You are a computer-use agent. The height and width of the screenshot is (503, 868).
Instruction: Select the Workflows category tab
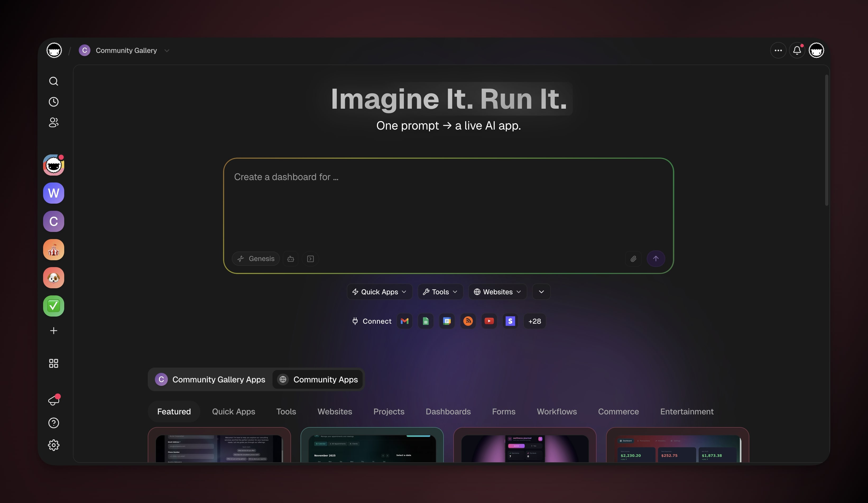[x=557, y=411]
